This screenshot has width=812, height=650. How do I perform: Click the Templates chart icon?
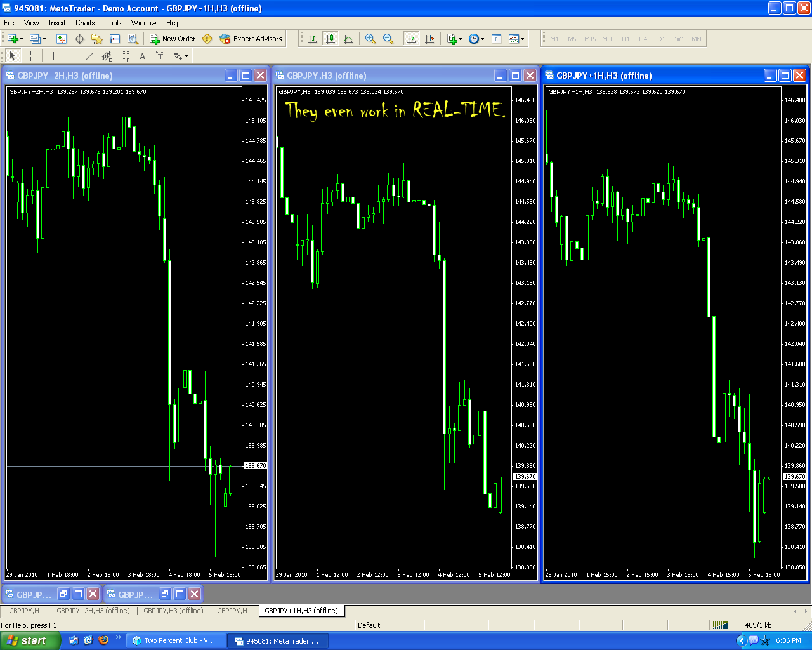tap(514, 39)
